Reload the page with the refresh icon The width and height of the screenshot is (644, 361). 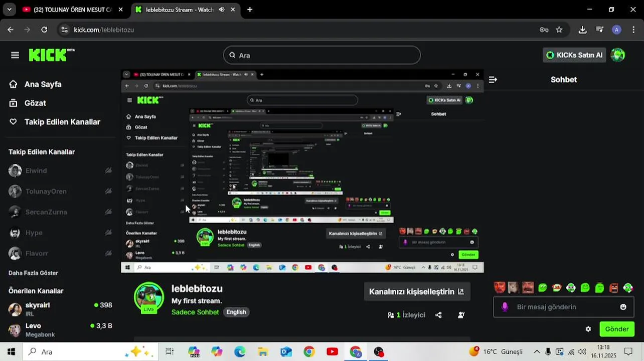(x=44, y=30)
